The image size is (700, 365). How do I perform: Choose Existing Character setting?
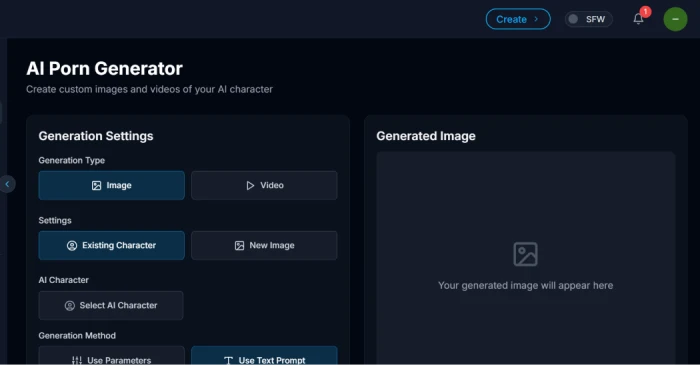click(112, 245)
